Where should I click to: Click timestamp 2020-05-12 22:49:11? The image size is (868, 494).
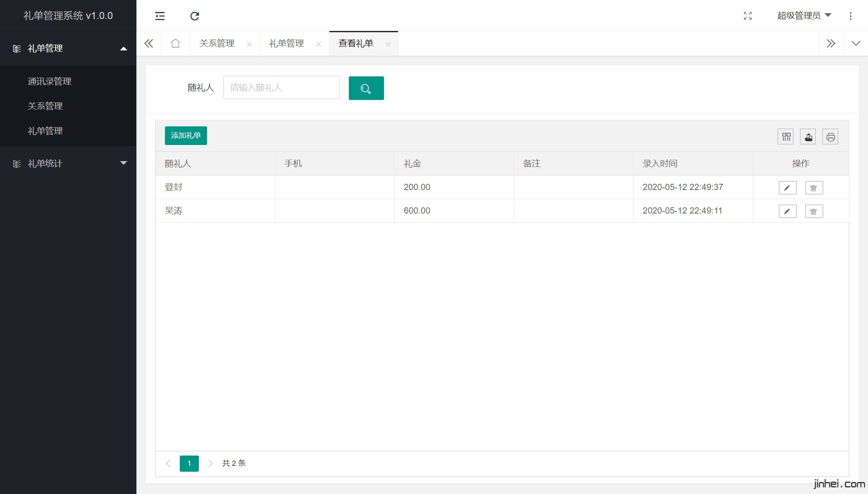pyautogui.click(x=682, y=211)
